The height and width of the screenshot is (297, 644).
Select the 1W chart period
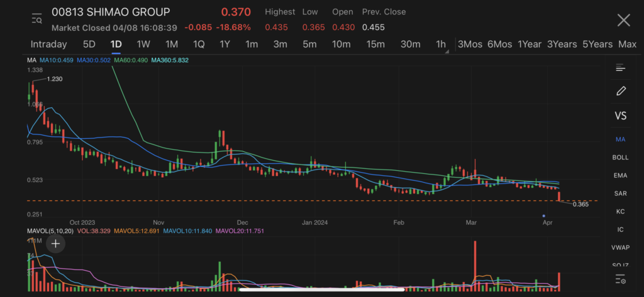(143, 45)
